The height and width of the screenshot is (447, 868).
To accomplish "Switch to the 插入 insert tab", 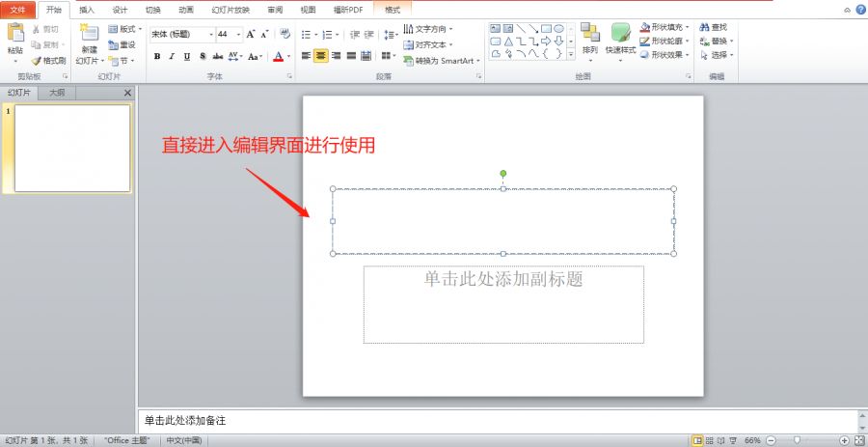I will 87,10.
